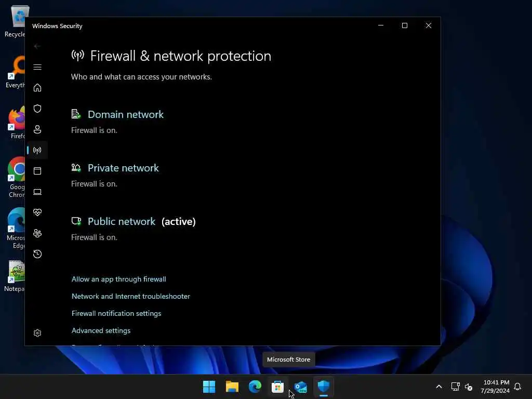532x399 pixels.
Task: Close the Windows Security window
Action: 429,25
